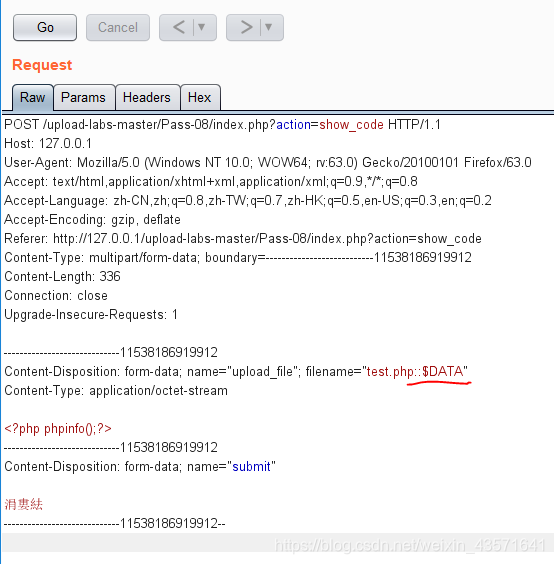Click the 'Upgrade-Insecure-Requests: 1' line
Viewport: 554px width, 564px height.
pyautogui.click(x=91, y=315)
